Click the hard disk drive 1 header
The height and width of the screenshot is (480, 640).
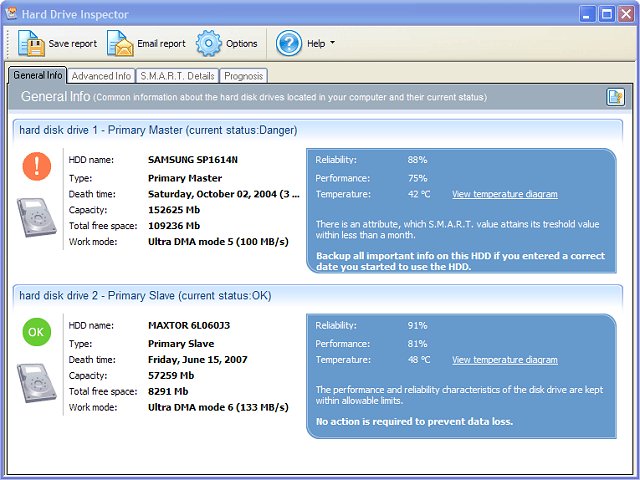tap(158, 130)
